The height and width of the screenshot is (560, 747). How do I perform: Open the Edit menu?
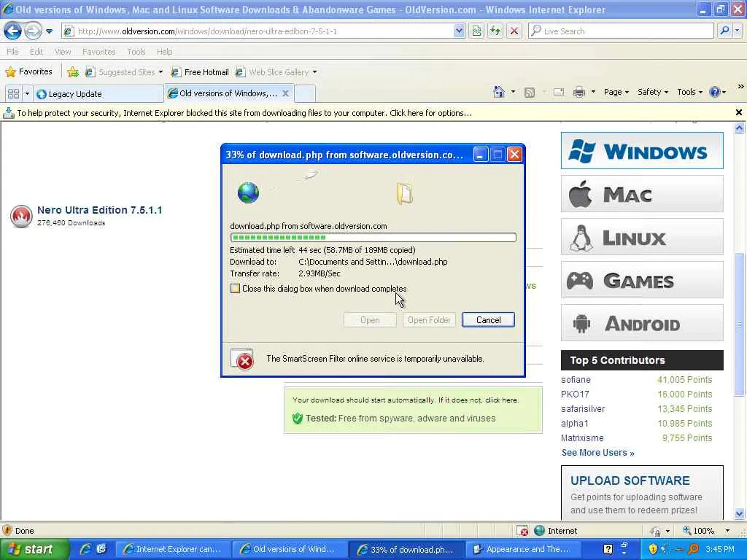36,52
